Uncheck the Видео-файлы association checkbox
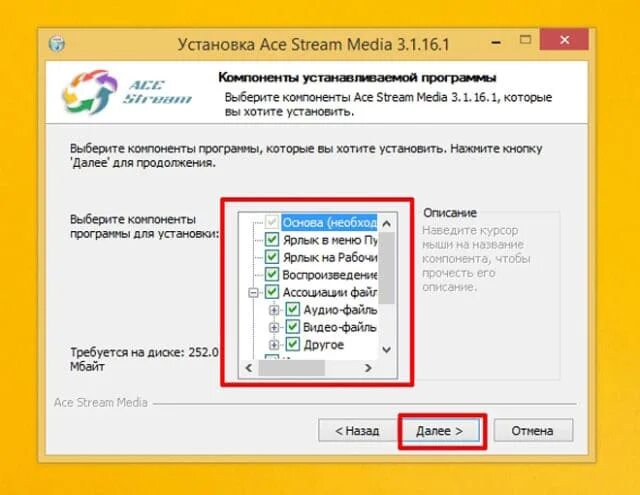This screenshot has width=640, height=495. (292, 326)
